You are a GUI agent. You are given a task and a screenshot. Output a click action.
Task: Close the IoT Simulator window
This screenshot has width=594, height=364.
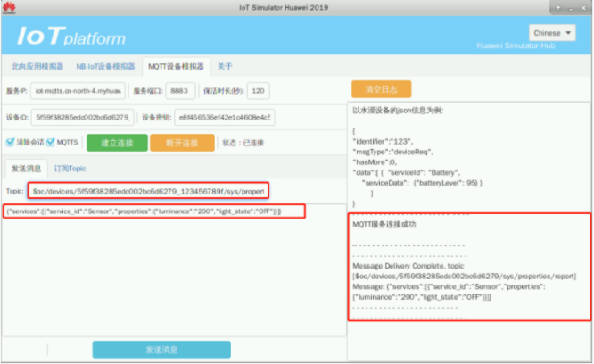(583, 8)
